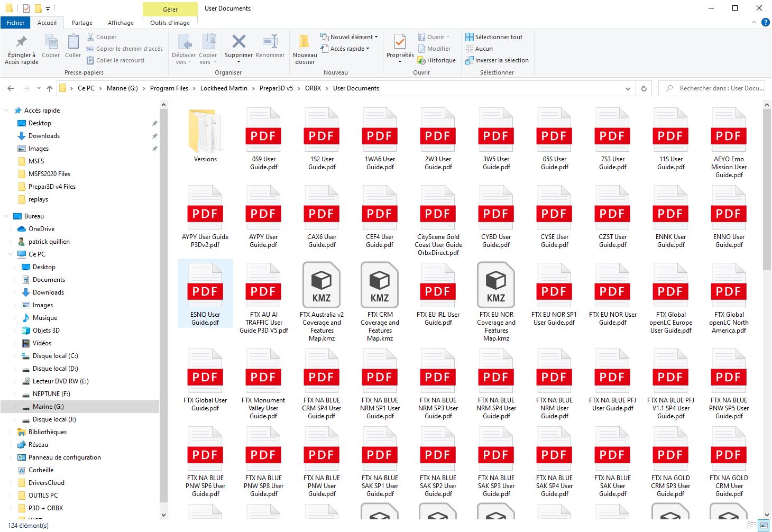
Task: Select Musique in navigation pane
Action: [44, 318]
